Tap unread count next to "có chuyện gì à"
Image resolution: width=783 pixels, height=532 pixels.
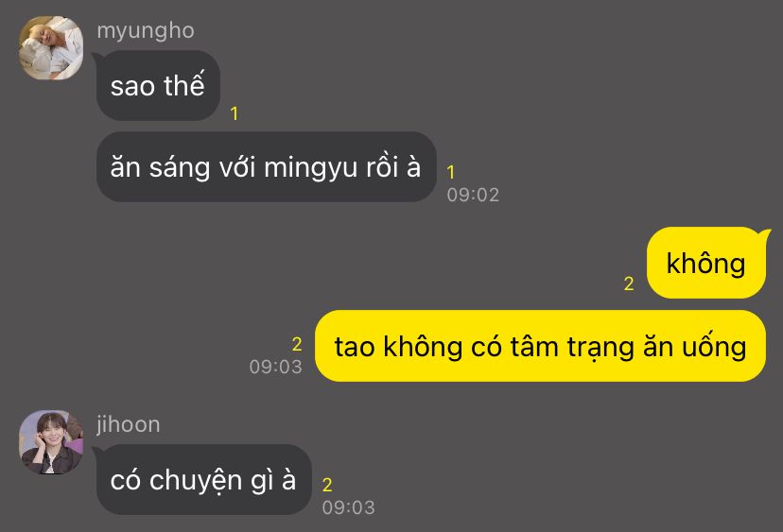[x=327, y=485]
